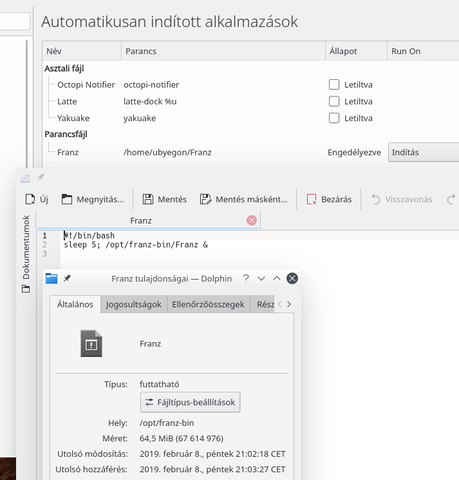Open the Indítás run-on dropdown for Franz
The width and height of the screenshot is (459, 480).
tap(424, 152)
